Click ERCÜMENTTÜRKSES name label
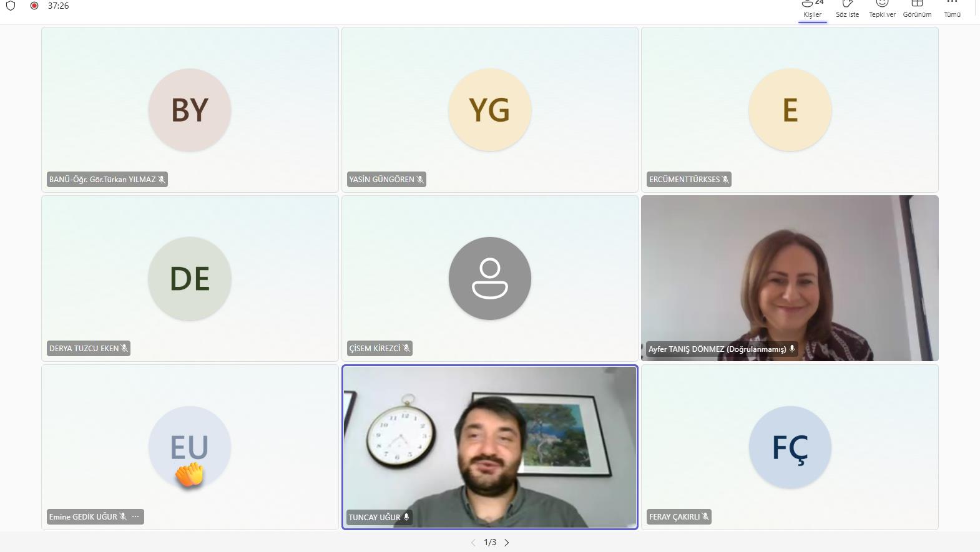Image resolution: width=980 pixels, height=552 pixels. tap(684, 180)
